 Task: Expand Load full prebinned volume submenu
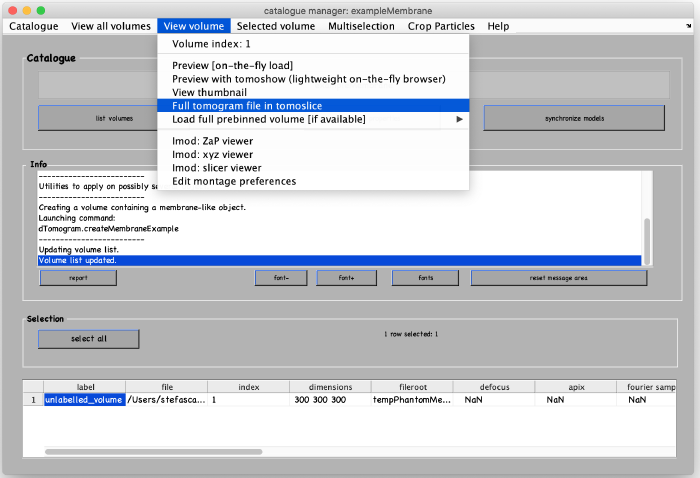point(313,119)
